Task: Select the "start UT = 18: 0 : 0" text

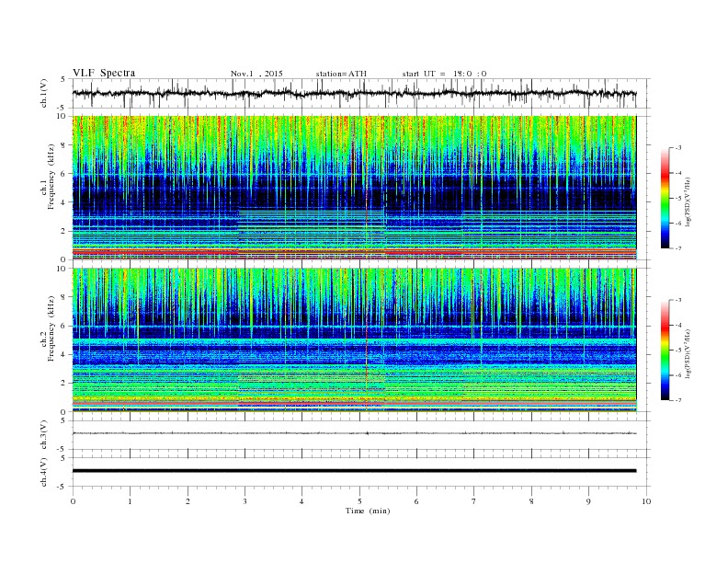Action: [444, 74]
